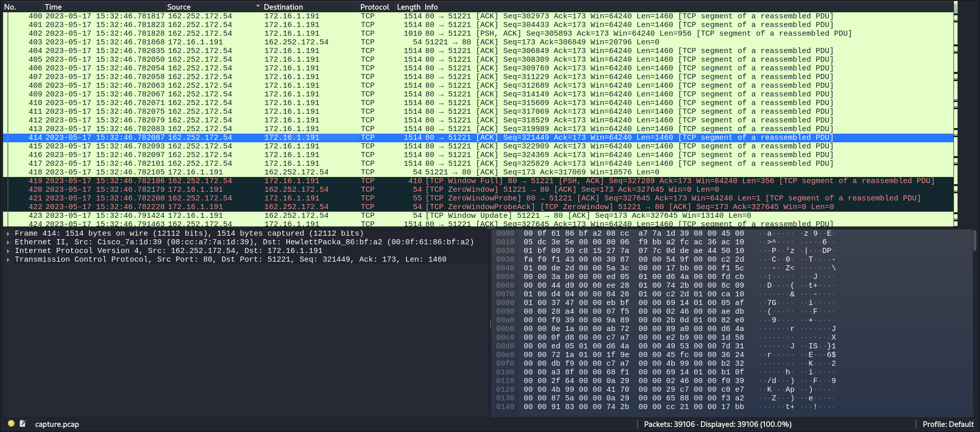Expand Transmission Control Protocol details
Image resolution: width=980 pixels, height=432 pixels.
(x=8, y=259)
